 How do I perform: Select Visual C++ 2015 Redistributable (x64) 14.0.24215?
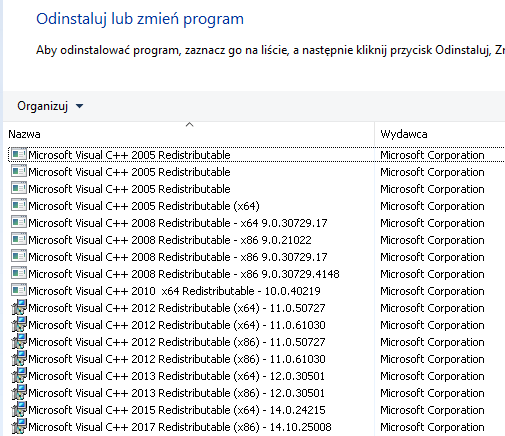coord(177,410)
